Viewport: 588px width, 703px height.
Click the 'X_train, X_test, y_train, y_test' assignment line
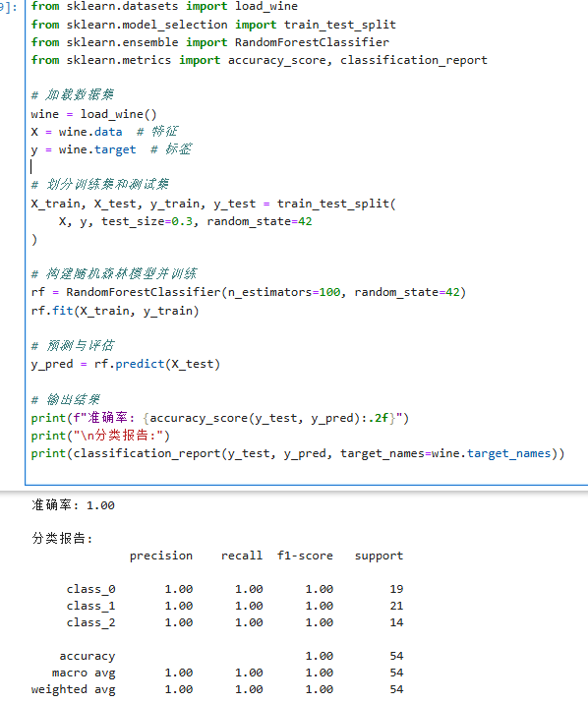click(213, 204)
